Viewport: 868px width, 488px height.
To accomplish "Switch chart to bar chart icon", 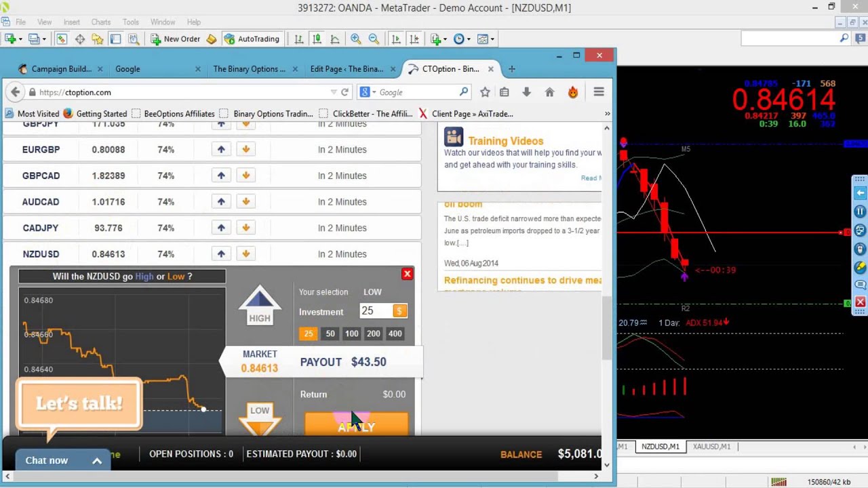I will point(298,39).
